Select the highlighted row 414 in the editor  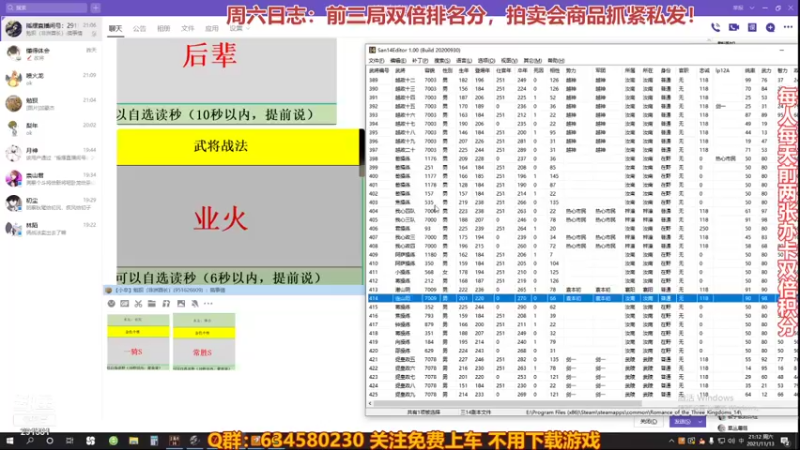(581, 298)
